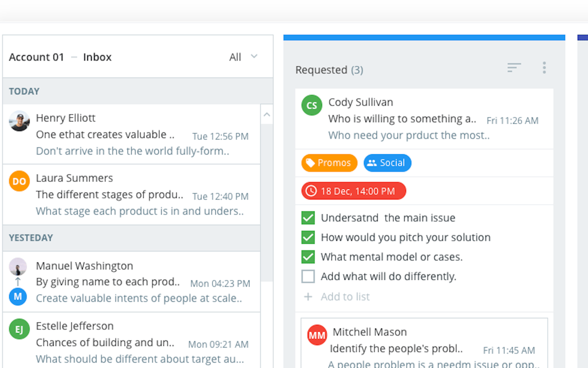Viewport: 588px width, 368px height.
Task: Click the scroll-up chevron in the inbox list
Action: 267,115
